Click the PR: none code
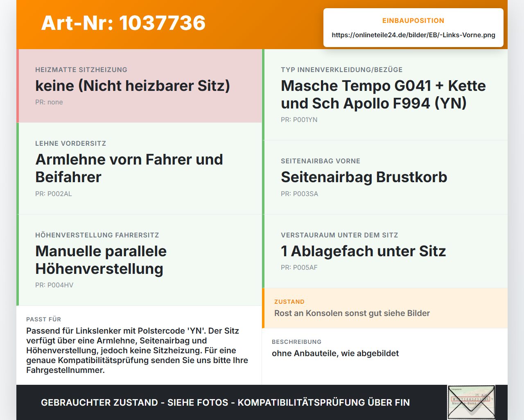The height and width of the screenshot is (420, 524). pyautogui.click(x=49, y=102)
